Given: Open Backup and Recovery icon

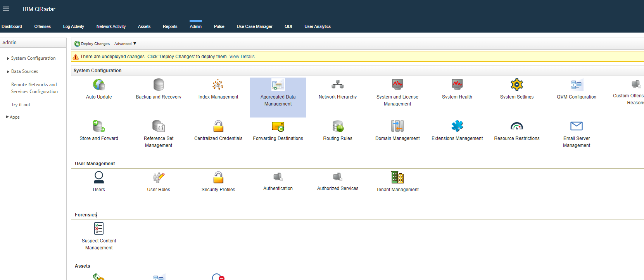Looking at the screenshot, I should coord(159,85).
